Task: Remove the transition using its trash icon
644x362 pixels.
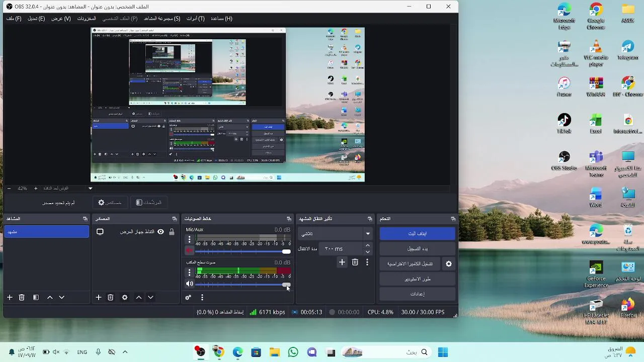Action: click(355, 262)
